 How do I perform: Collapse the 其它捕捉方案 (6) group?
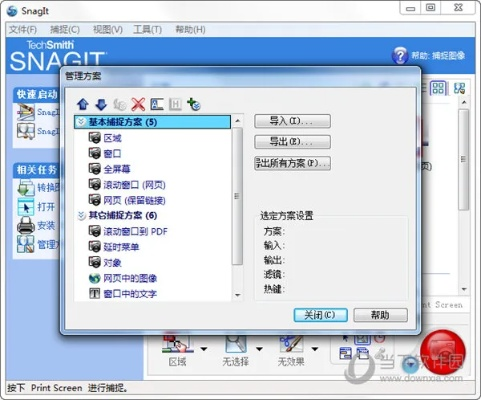point(81,216)
